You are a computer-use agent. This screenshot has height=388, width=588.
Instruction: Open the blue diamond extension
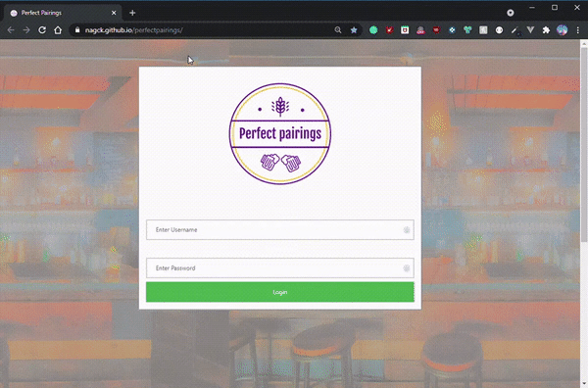(452, 30)
